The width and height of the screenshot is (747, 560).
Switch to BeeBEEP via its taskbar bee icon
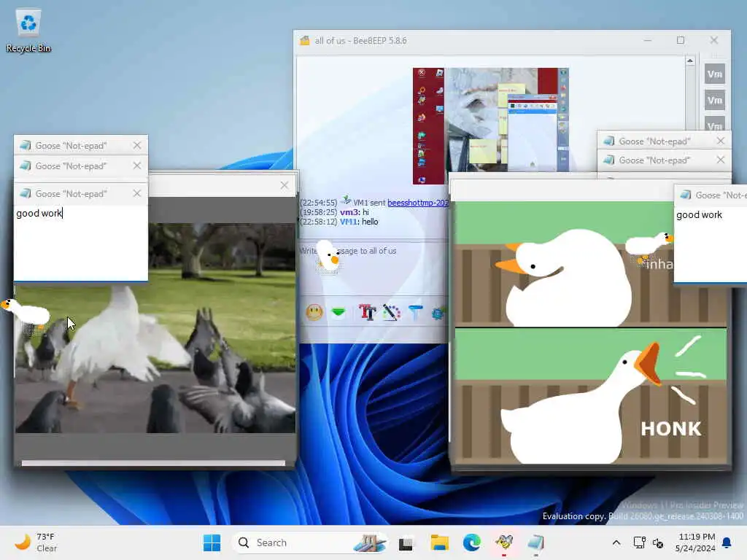point(504,542)
